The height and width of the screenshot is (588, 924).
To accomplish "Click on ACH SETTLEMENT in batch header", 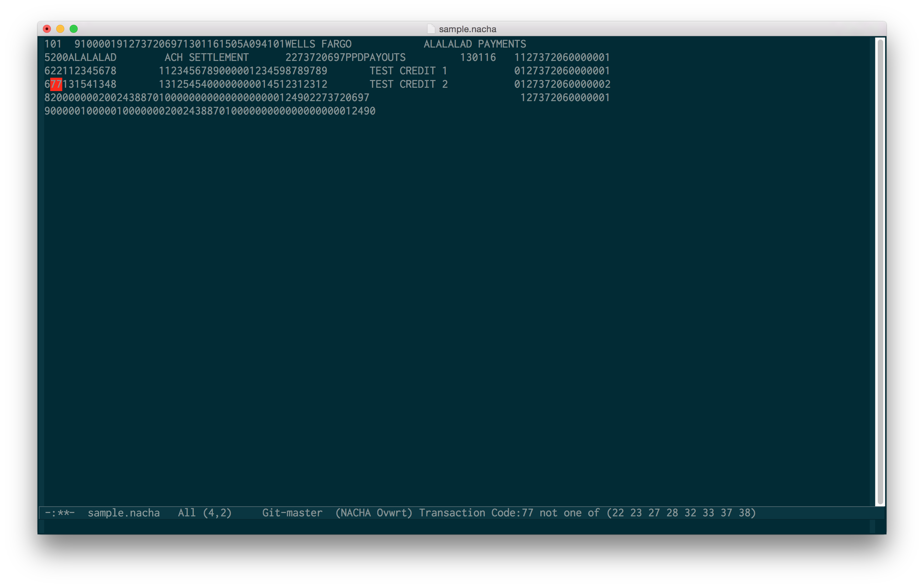I will (x=207, y=58).
